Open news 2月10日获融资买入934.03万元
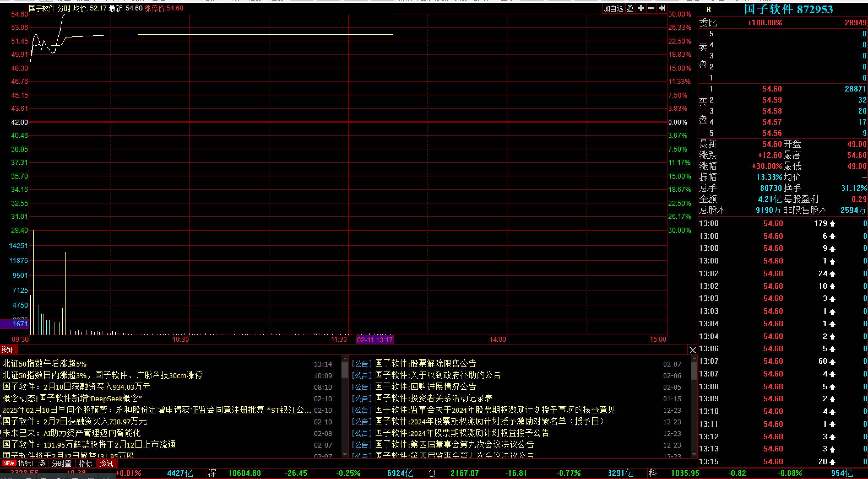The width and height of the screenshot is (868, 479). pos(77,387)
